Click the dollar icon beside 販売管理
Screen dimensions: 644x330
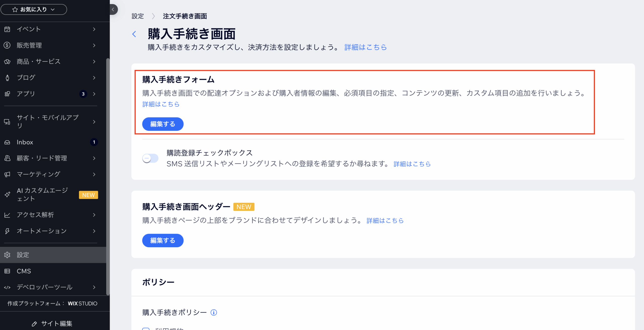click(7, 45)
